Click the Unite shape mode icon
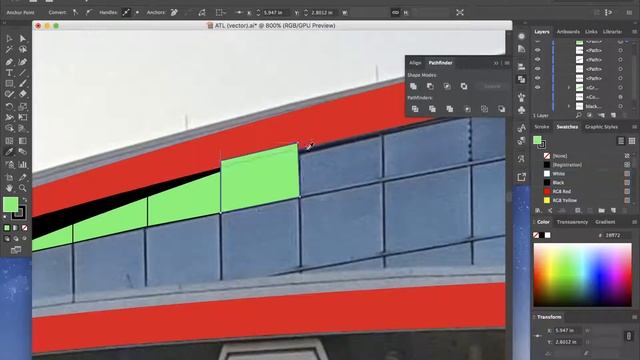This screenshot has height=360, width=640. pyautogui.click(x=413, y=86)
